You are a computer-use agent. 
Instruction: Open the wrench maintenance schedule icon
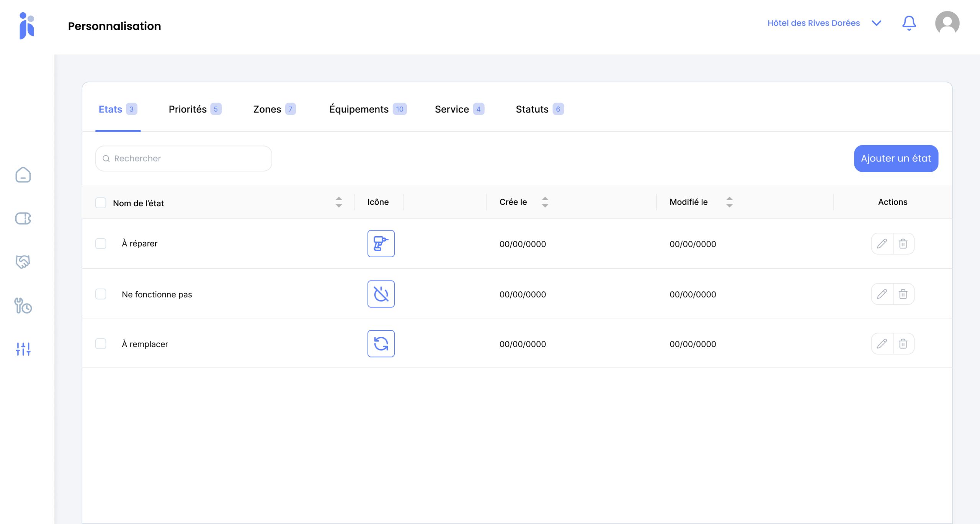click(x=23, y=305)
